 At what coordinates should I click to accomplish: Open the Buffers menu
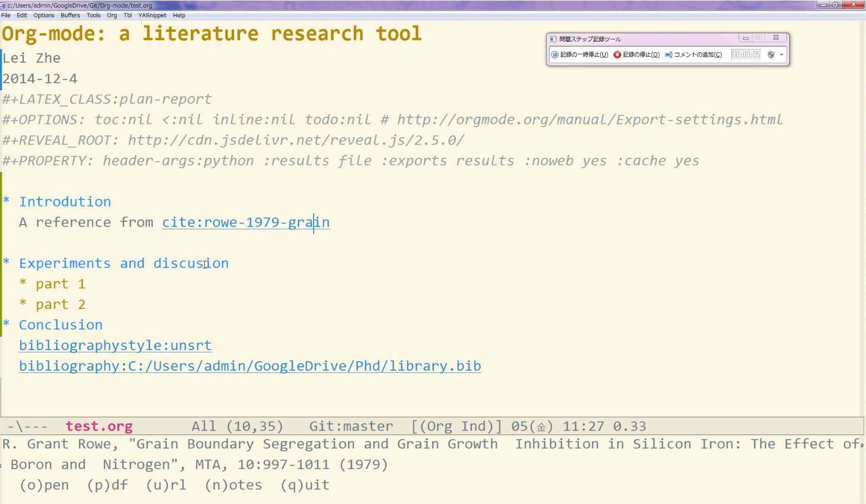[70, 16]
